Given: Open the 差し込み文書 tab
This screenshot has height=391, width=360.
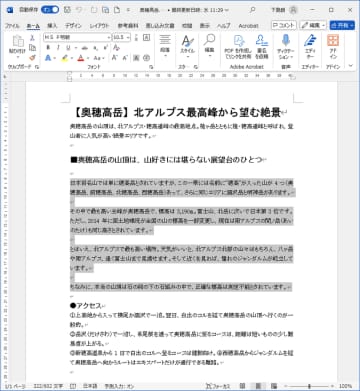Looking at the screenshot, I should (160, 26).
